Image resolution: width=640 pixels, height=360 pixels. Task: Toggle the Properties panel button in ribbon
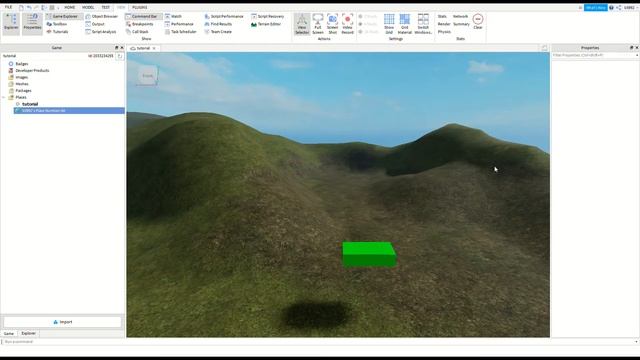pos(32,24)
